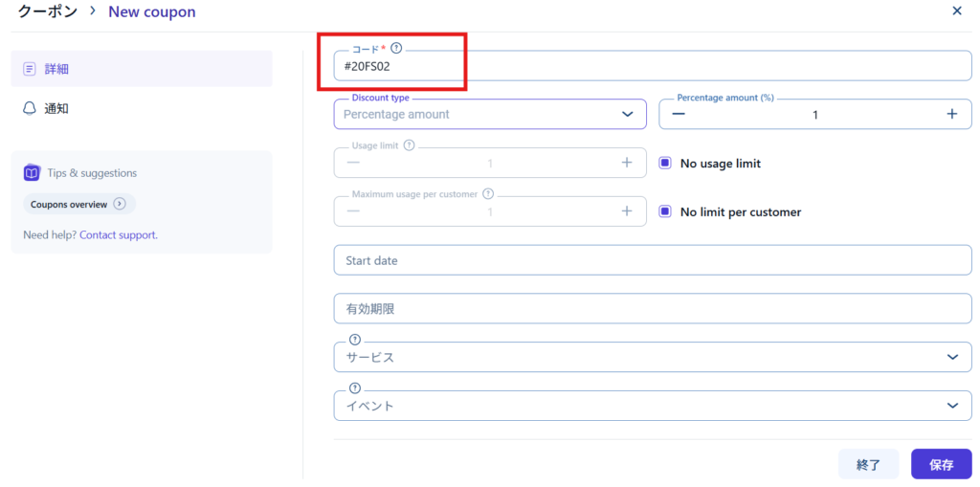Close the New coupon dialog with X
This screenshot has width=980, height=487.
pos(957,11)
